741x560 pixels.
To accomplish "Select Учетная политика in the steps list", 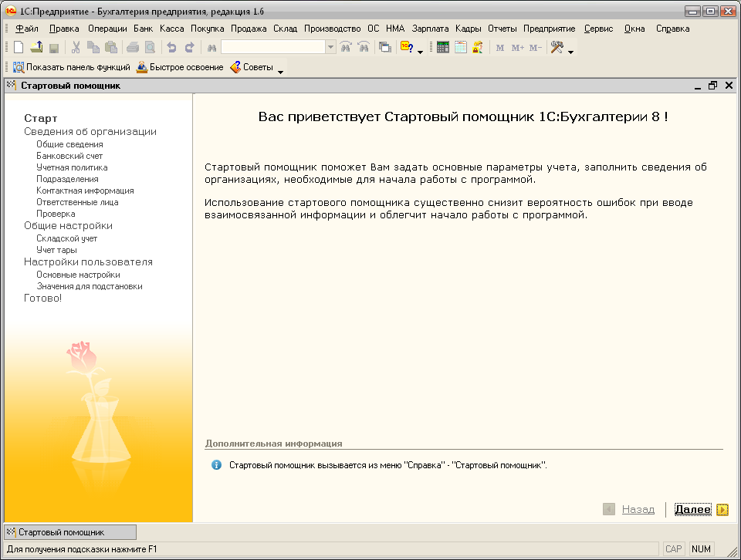I will click(x=72, y=167).
